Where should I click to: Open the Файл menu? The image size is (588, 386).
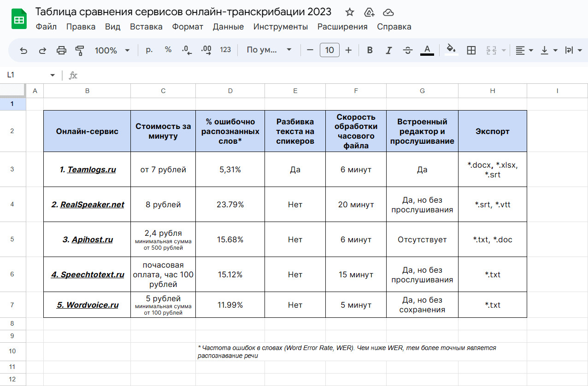[46, 27]
